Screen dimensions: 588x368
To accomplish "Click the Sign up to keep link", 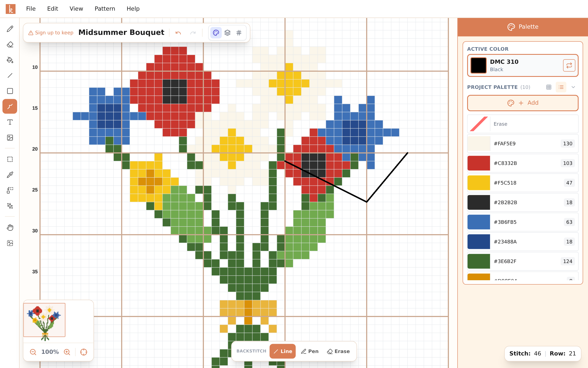I will (x=51, y=33).
